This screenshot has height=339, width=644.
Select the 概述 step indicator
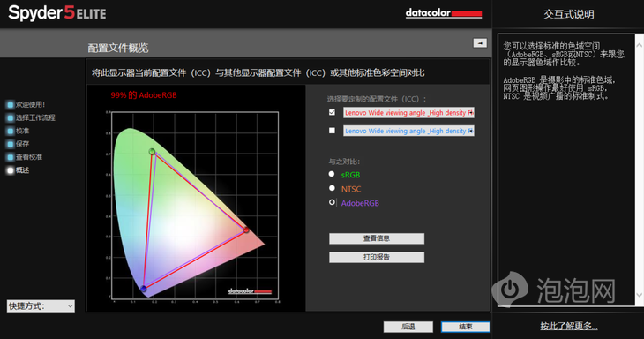pos(11,170)
